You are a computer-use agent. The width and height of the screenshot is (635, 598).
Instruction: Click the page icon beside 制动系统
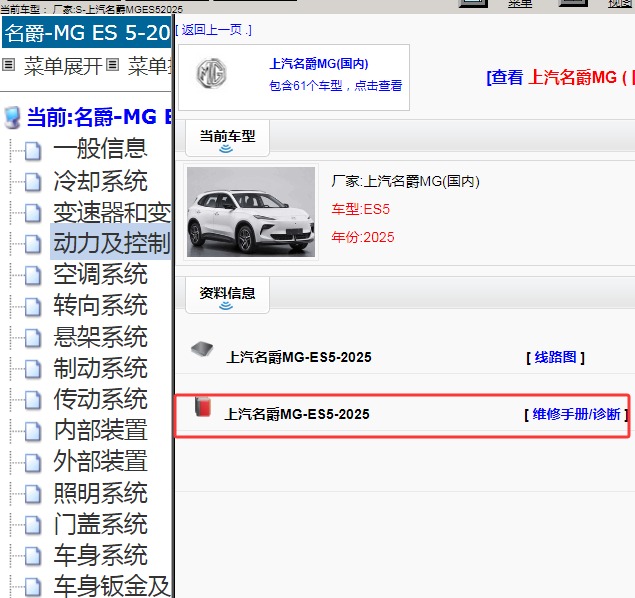tap(33, 370)
